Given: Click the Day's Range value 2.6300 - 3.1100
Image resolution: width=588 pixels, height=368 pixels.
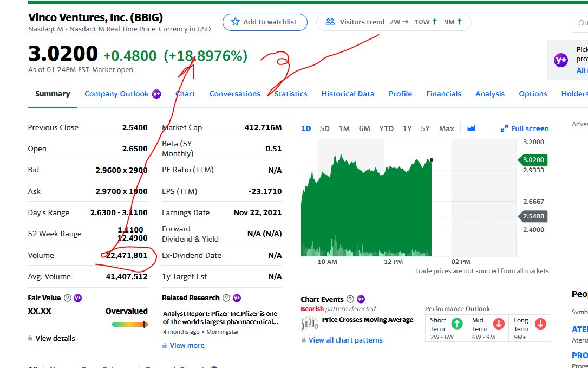Looking at the screenshot, I should coord(119,212).
